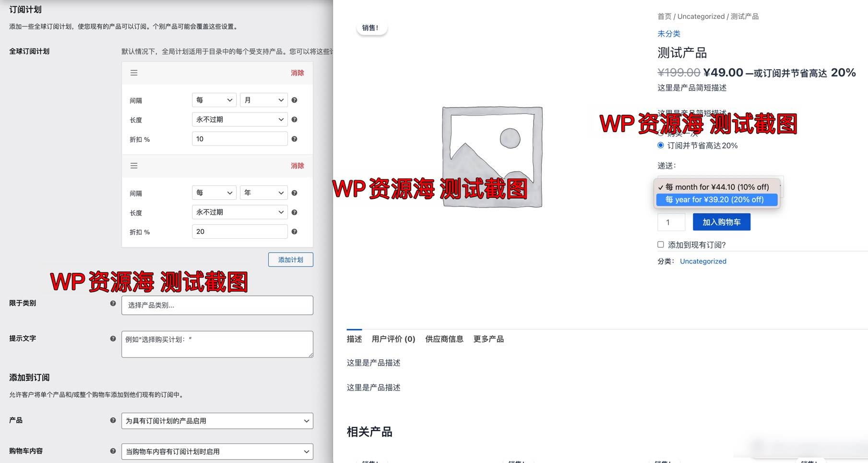The image size is (868, 463).
Task: Open the 当购物车内容有订阅计划时启用 dropdown
Action: pyautogui.click(x=217, y=451)
